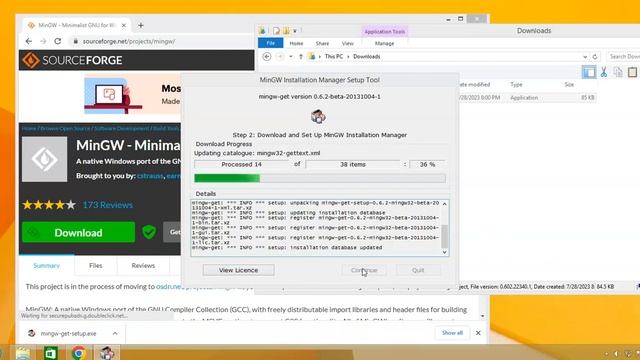The image size is (640, 360).
Task: Click the Paste clipboard icon in Explorer
Action: click(633, 72)
